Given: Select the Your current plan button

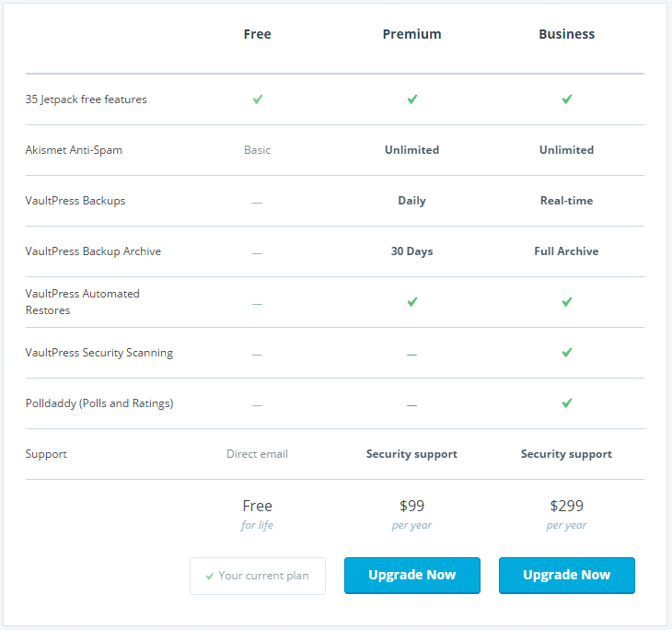Looking at the screenshot, I should (258, 576).
